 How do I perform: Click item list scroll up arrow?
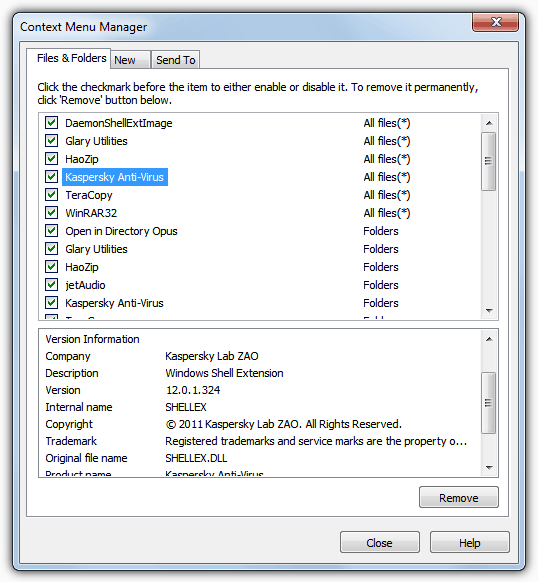click(x=489, y=123)
